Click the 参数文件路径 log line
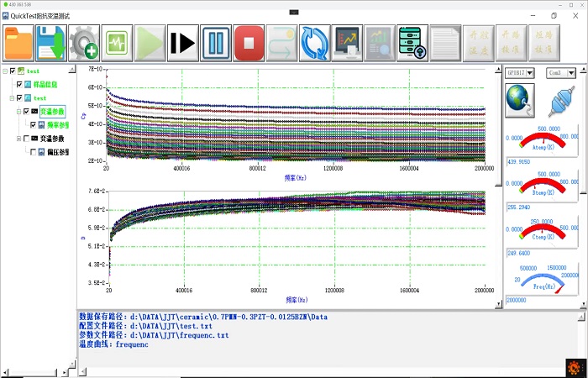The image size is (588, 378). tap(154, 335)
